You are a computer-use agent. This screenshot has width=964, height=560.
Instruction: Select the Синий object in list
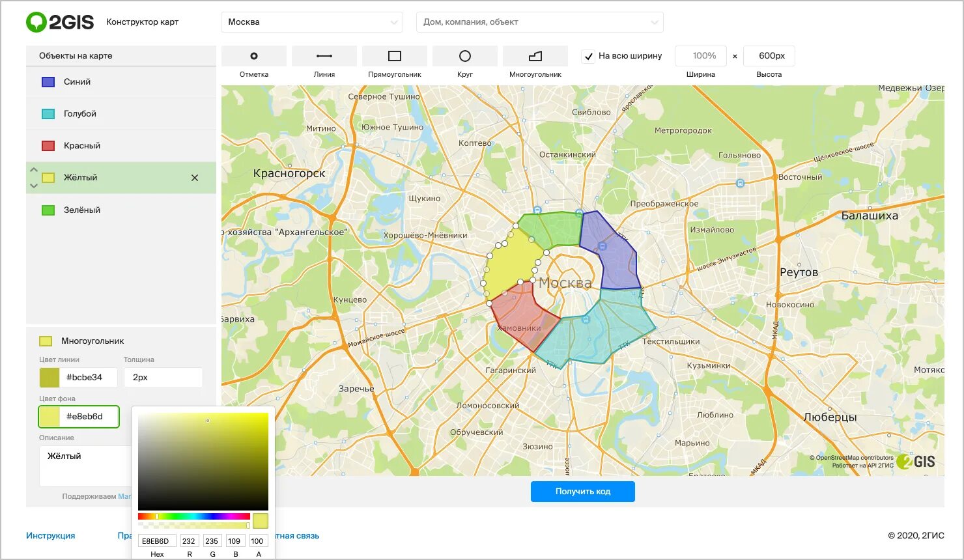coord(121,82)
